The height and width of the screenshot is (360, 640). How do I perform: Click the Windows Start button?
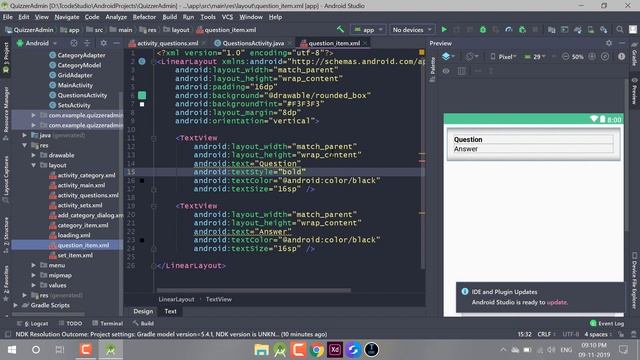pyautogui.click(x=12, y=350)
